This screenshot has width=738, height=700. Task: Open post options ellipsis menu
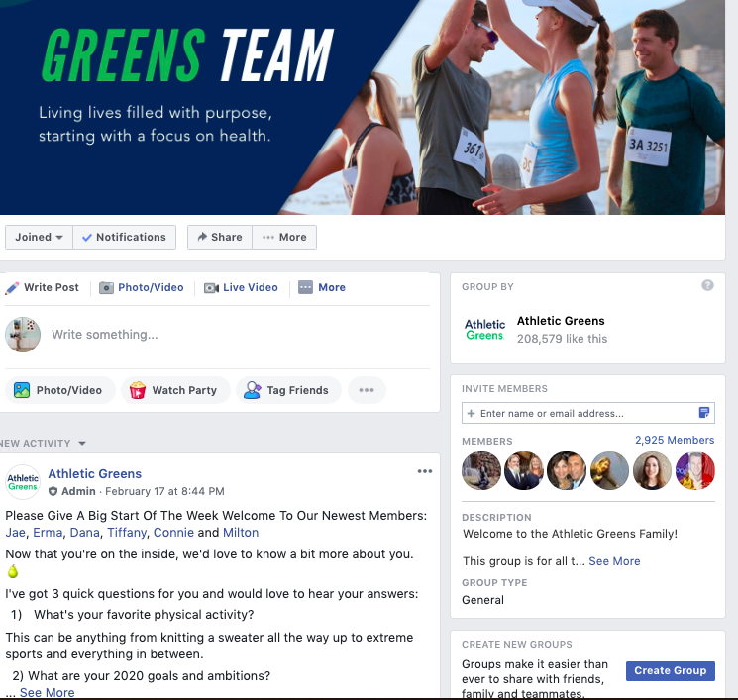click(x=425, y=471)
